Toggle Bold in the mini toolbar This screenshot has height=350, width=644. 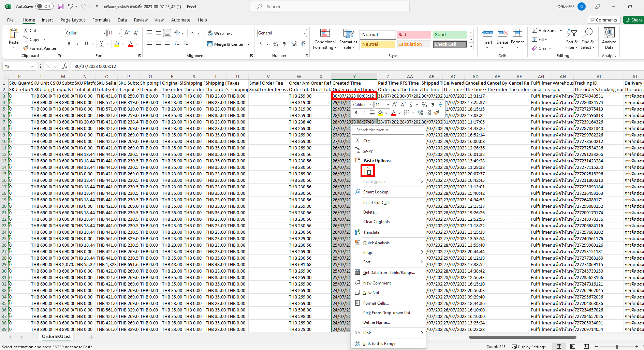click(356, 113)
